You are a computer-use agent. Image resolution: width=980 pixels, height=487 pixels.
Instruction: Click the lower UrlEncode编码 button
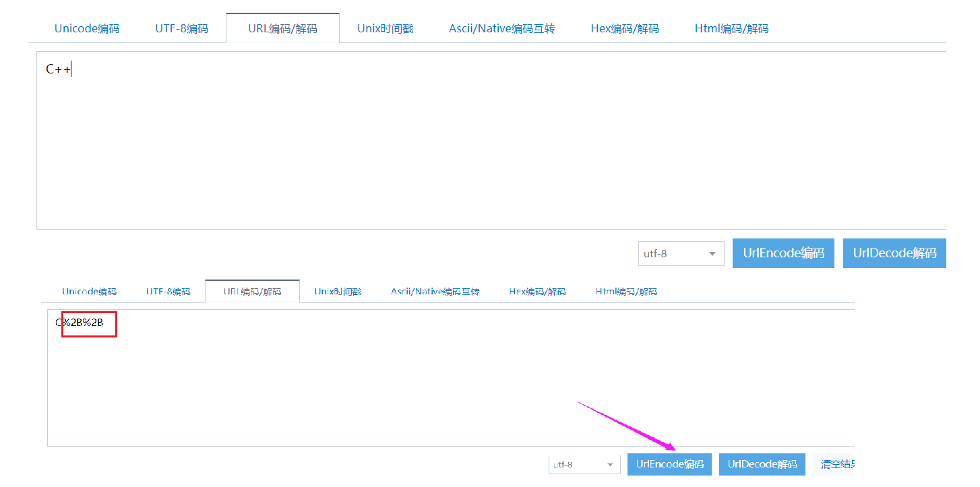point(669,464)
